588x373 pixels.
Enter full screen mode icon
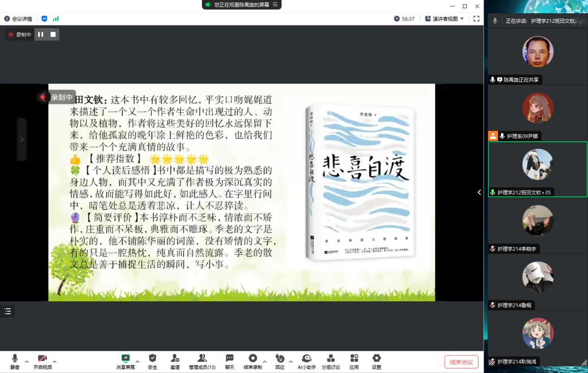476,19
